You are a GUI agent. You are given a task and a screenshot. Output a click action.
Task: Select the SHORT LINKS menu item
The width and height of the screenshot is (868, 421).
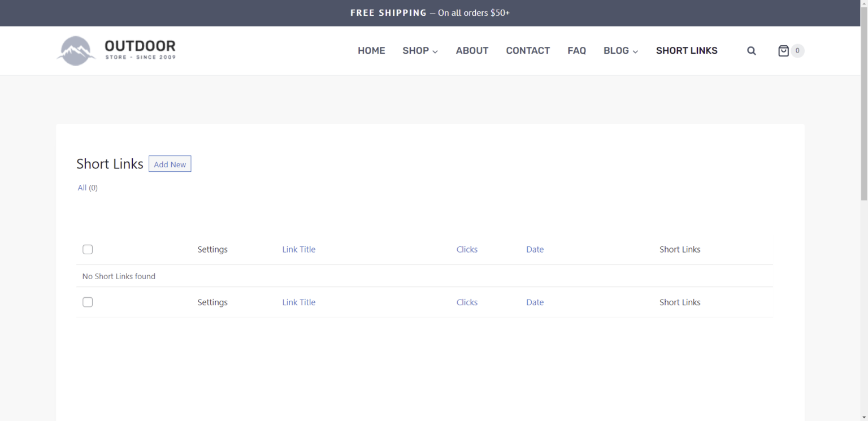click(x=687, y=50)
